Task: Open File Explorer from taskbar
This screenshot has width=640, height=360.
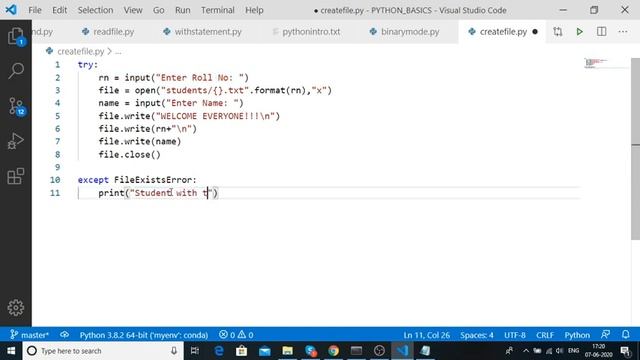Action: (x=287, y=351)
